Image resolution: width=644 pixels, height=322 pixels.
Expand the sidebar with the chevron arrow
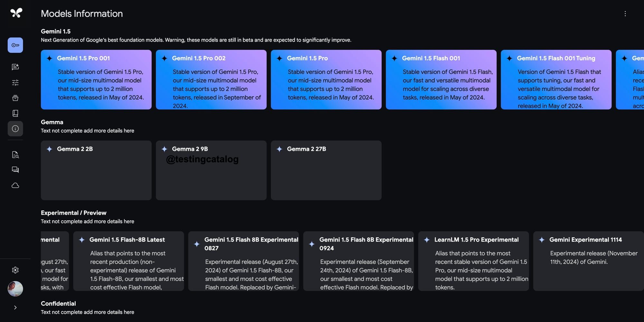pyautogui.click(x=15, y=308)
